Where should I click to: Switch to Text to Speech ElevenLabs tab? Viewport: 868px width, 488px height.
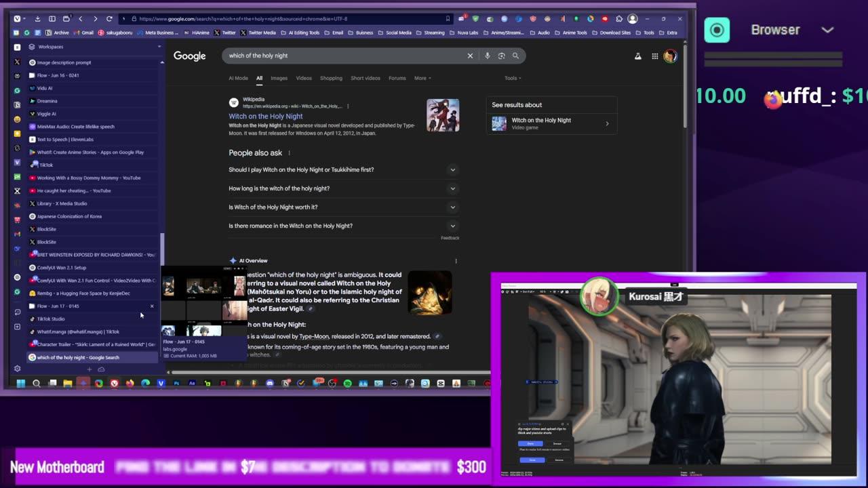coord(92,140)
